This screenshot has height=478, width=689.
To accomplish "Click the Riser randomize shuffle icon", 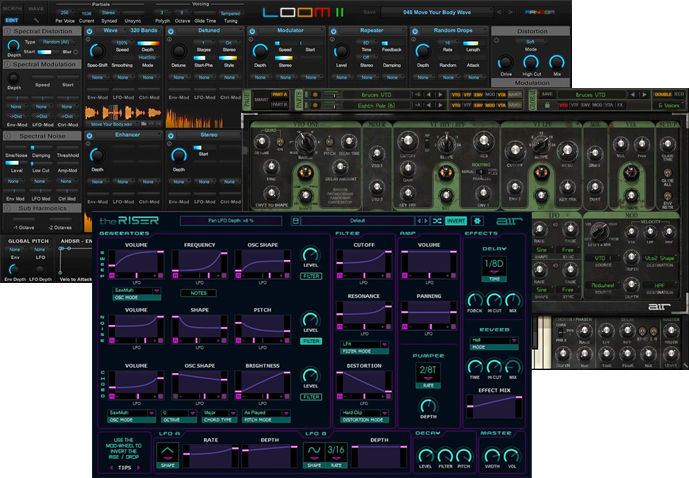I will (x=437, y=221).
